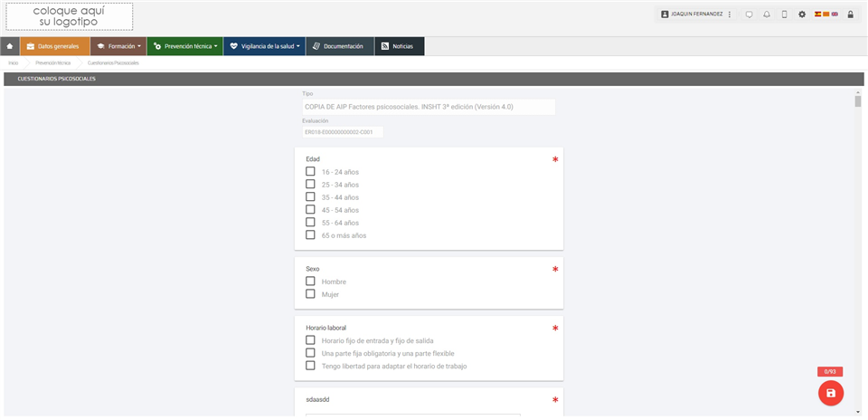Click the Evaluación field ER018-E00000000002-C001
This screenshot has width=868, height=420.
[343, 132]
